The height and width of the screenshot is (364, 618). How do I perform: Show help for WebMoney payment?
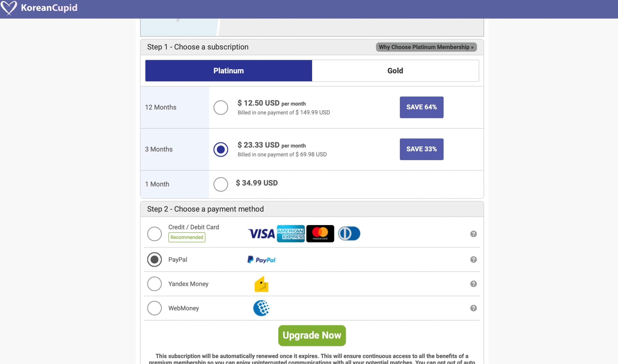[473, 308]
